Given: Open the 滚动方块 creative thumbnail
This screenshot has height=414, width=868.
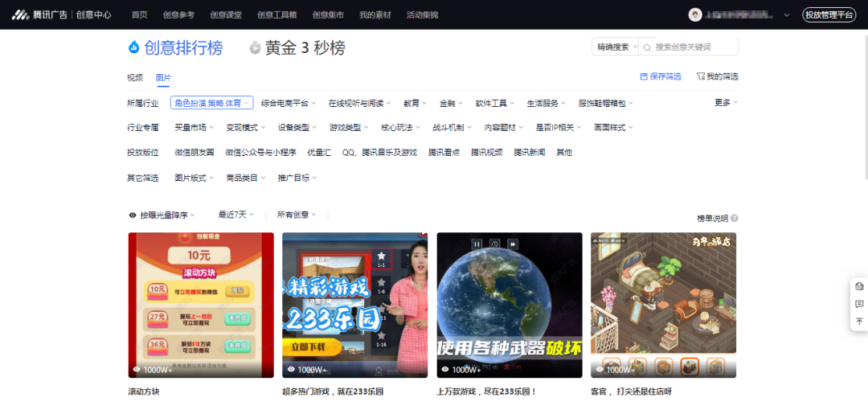Looking at the screenshot, I should pos(201,305).
